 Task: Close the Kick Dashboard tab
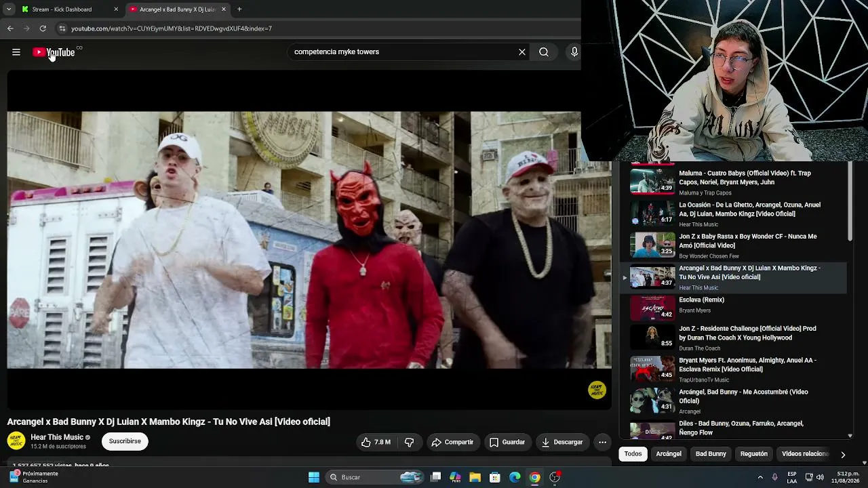click(116, 9)
